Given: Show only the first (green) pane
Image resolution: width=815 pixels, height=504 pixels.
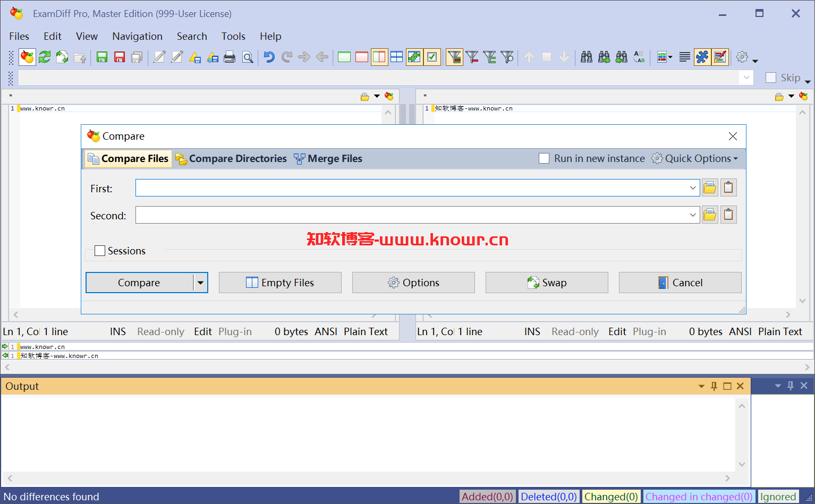Looking at the screenshot, I should (x=344, y=57).
